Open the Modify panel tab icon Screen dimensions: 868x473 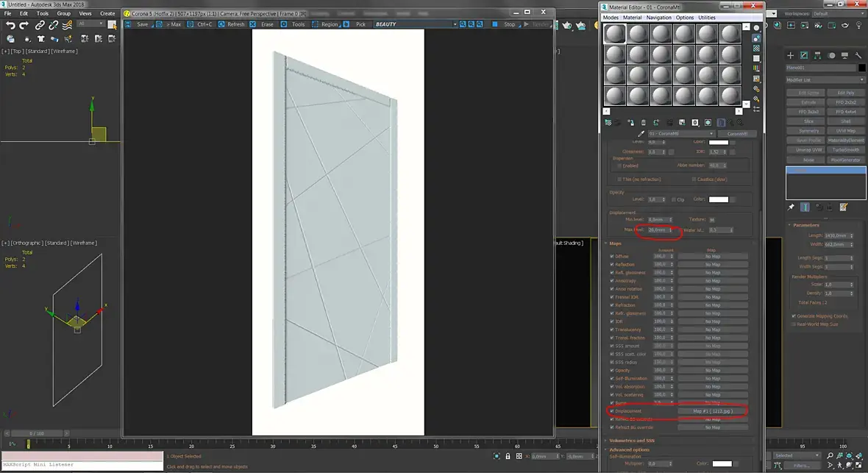(804, 55)
